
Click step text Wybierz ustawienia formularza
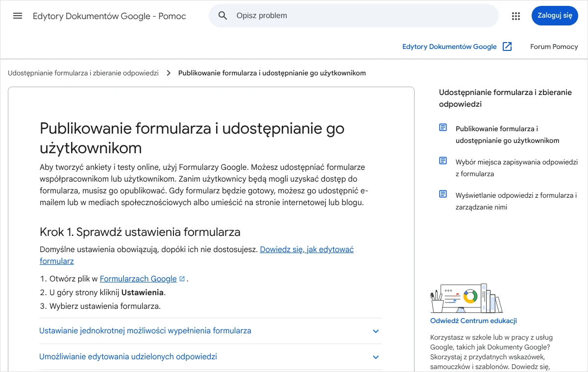tap(105, 306)
